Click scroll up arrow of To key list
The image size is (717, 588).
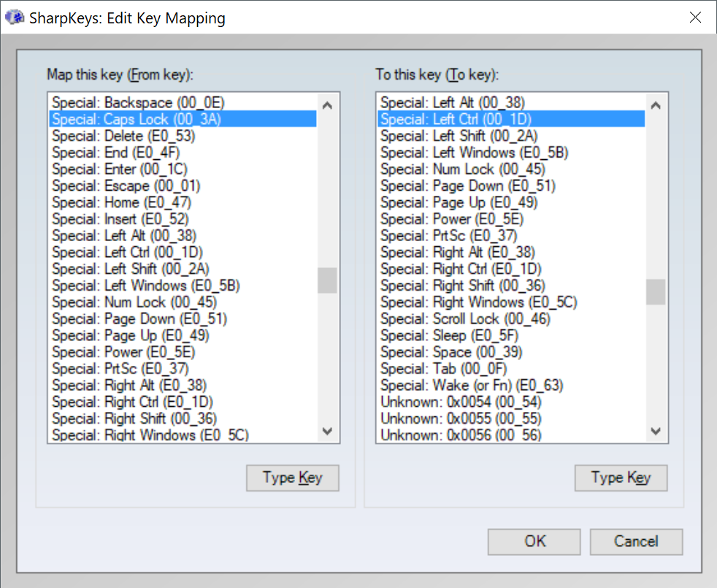(x=655, y=106)
